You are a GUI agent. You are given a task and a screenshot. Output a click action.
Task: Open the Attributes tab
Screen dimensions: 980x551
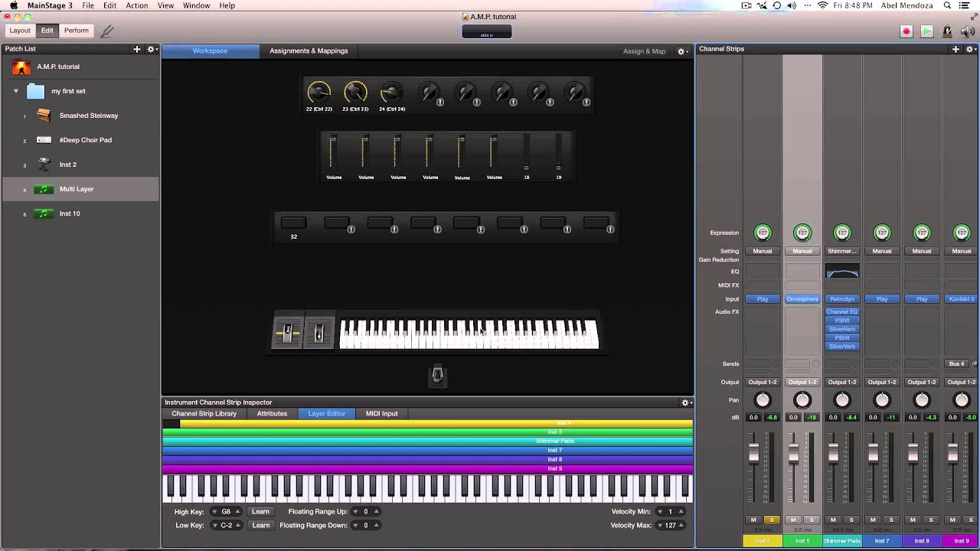[x=272, y=414]
